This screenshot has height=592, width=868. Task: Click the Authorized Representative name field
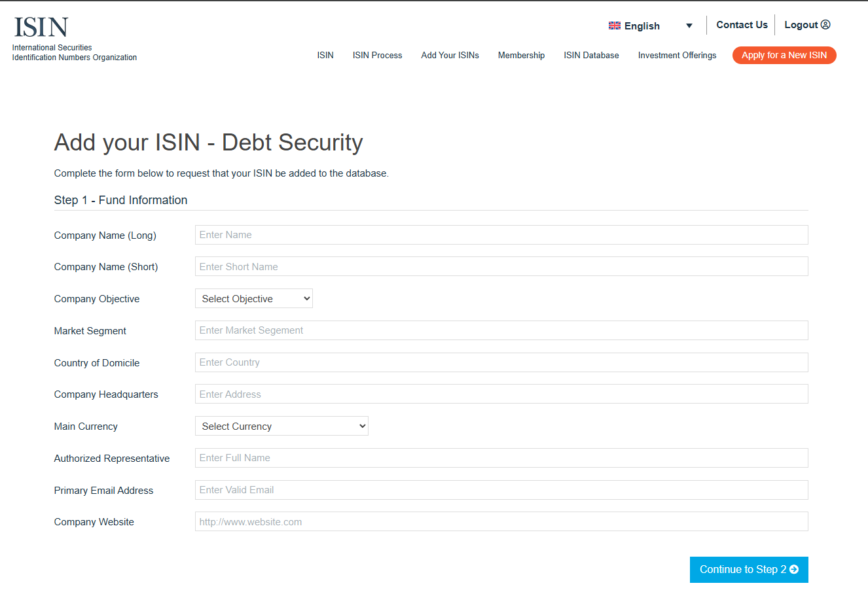click(501, 458)
